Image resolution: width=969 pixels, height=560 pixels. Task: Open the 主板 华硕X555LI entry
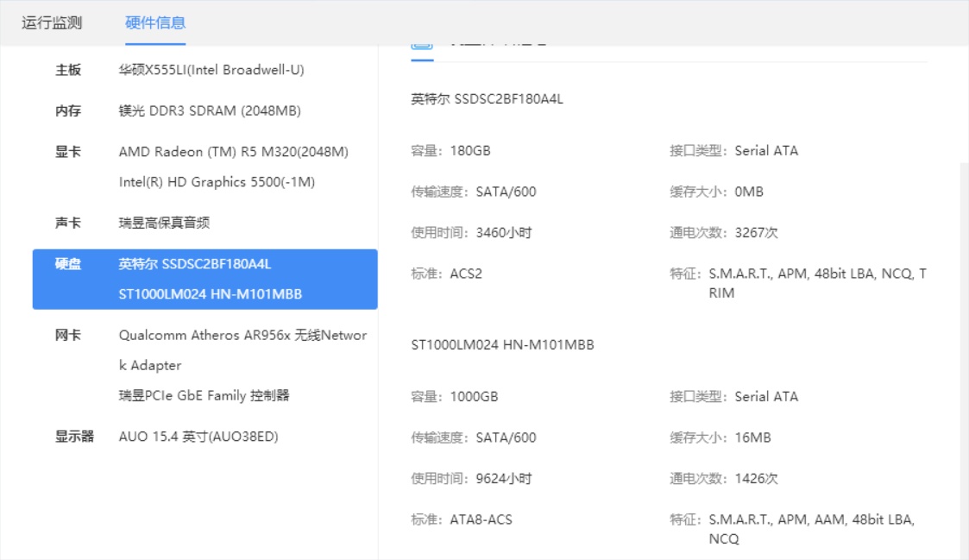[x=211, y=70]
